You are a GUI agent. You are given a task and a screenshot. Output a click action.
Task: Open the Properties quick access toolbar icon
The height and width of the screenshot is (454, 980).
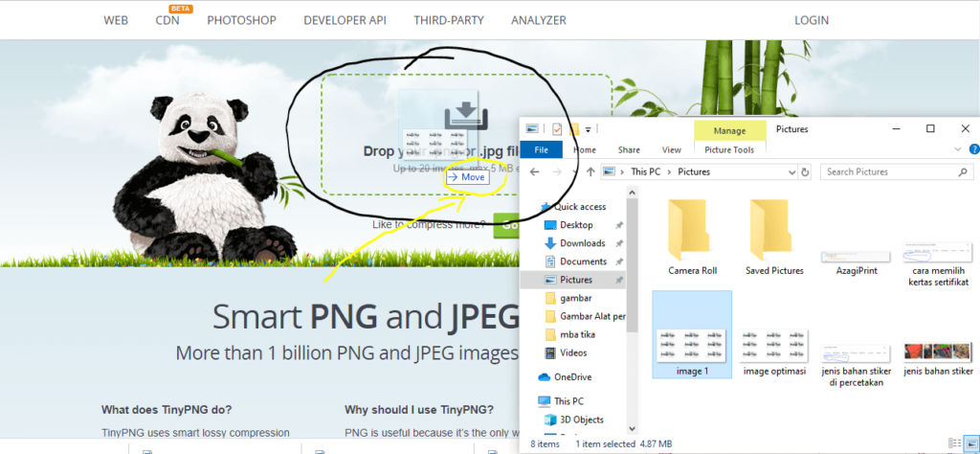point(557,128)
